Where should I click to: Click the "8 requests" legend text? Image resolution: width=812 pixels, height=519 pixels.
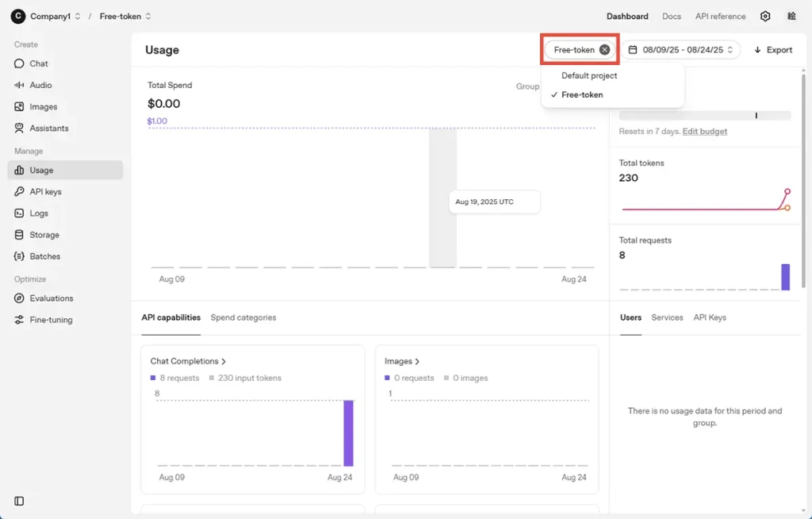coord(179,378)
